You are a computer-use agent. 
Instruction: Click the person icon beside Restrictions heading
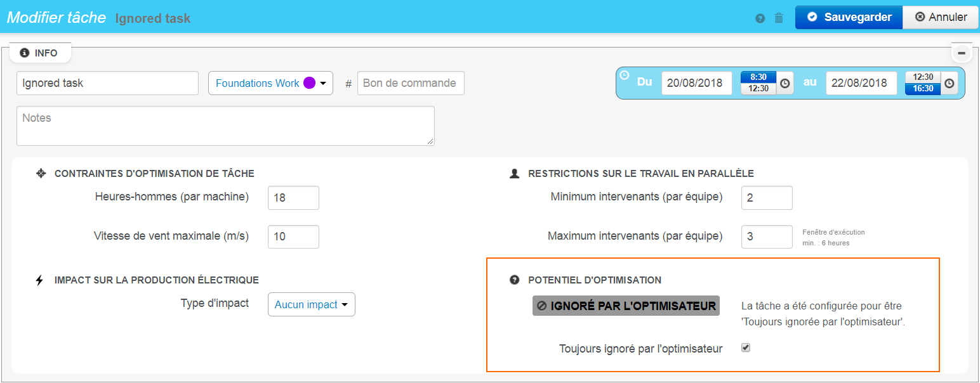(513, 172)
